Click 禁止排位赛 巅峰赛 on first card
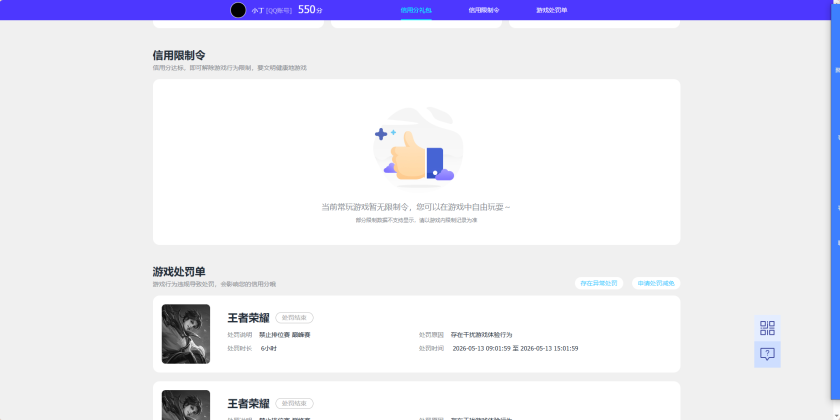This screenshot has width=840, height=420. [284, 335]
